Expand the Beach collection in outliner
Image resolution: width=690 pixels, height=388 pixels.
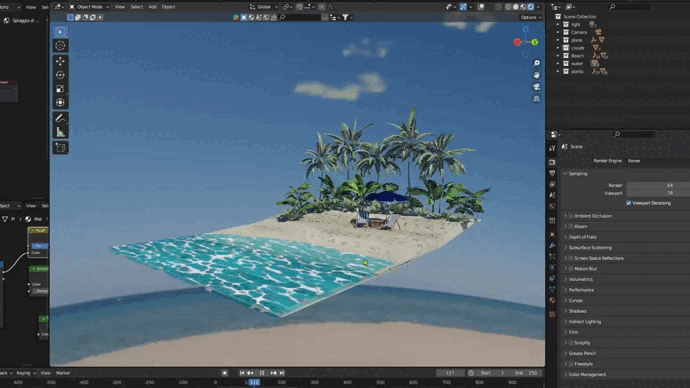tap(558, 56)
